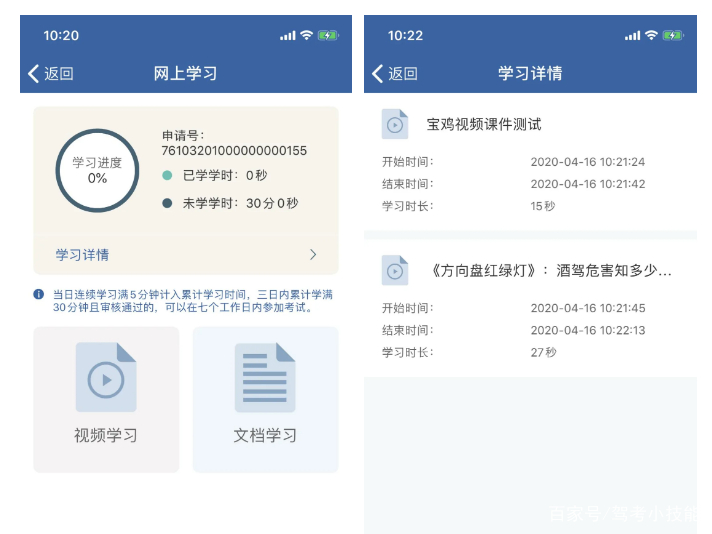Click the green dot beside 已学学时
Viewport: 712px width, 534px height.
tap(167, 175)
